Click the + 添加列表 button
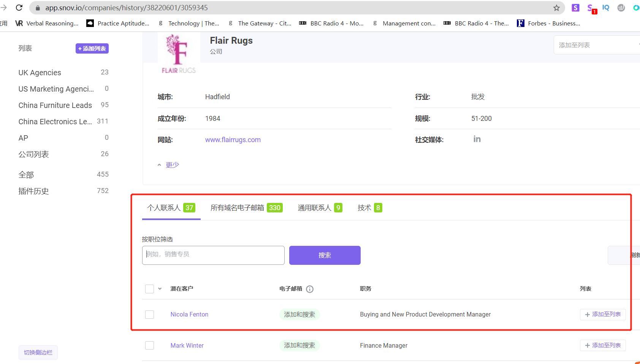The height and width of the screenshot is (364, 640). pyautogui.click(x=92, y=49)
